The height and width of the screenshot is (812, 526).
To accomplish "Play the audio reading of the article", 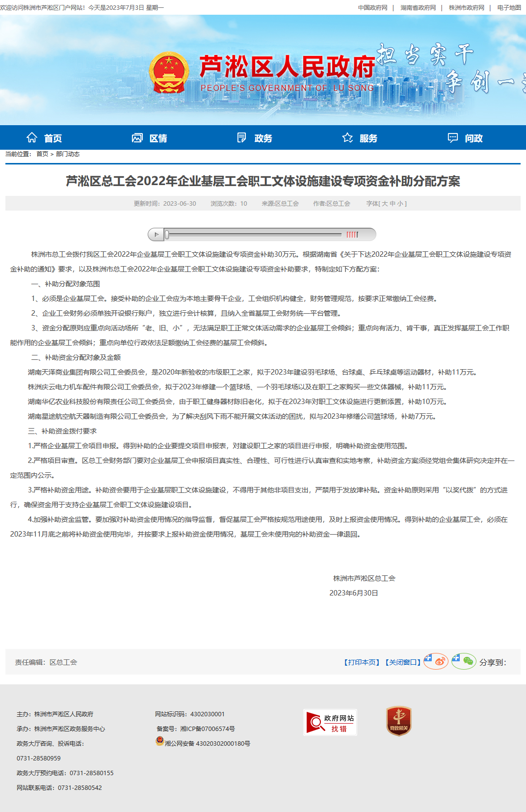I will (x=156, y=235).
